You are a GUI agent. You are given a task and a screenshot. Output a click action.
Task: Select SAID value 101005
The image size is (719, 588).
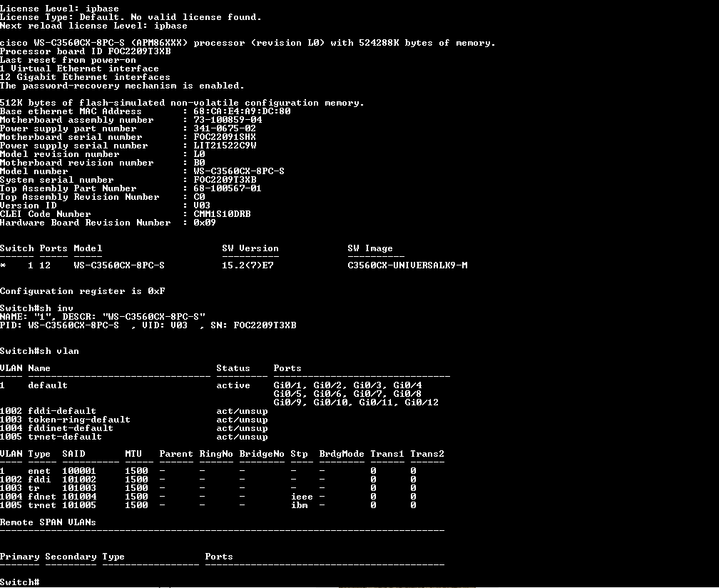pyautogui.click(x=79, y=505)
